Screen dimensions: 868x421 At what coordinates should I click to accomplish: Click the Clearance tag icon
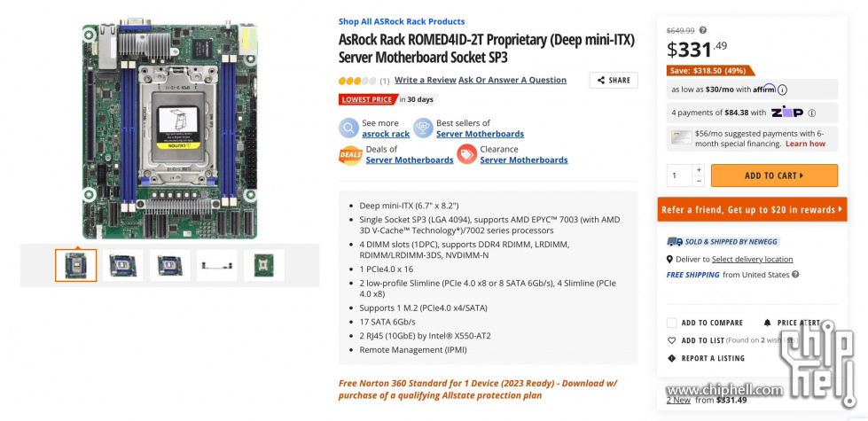[x=466, y=154]
